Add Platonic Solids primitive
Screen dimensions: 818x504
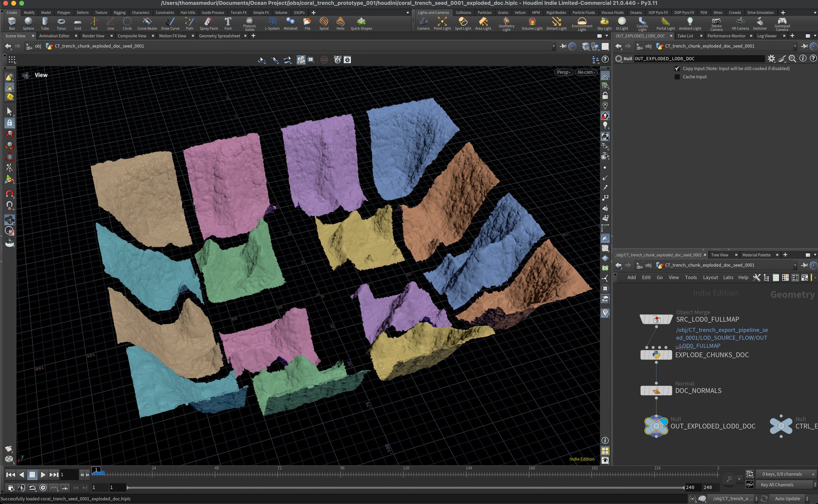(x=250, y=24)
